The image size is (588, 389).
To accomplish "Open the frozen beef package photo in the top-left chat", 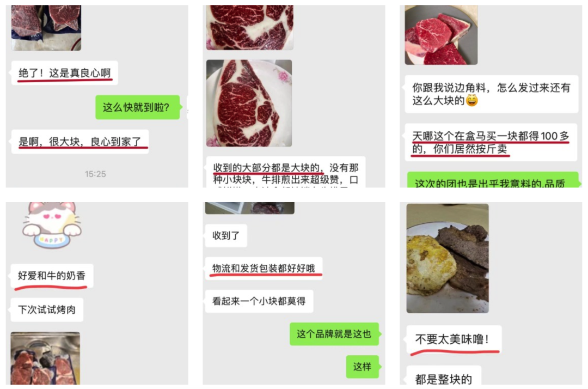I will [46, 28].
